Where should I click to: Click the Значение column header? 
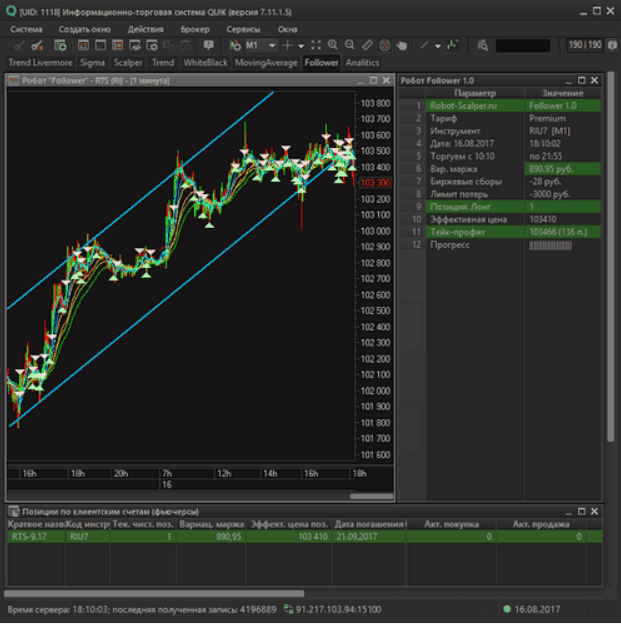(x=562, y=94)
